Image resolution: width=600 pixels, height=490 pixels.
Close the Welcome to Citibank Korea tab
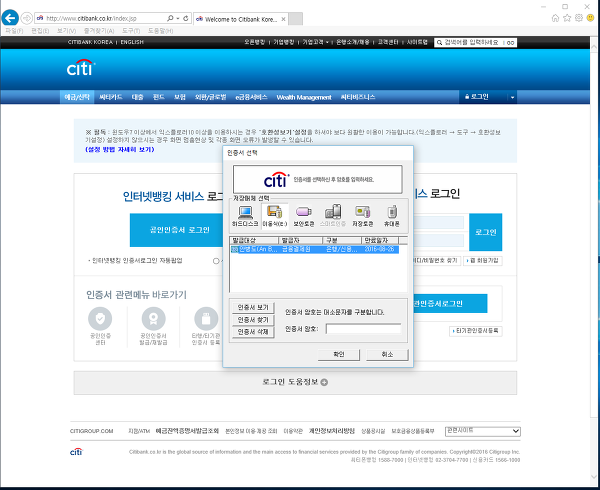(283, 19)
